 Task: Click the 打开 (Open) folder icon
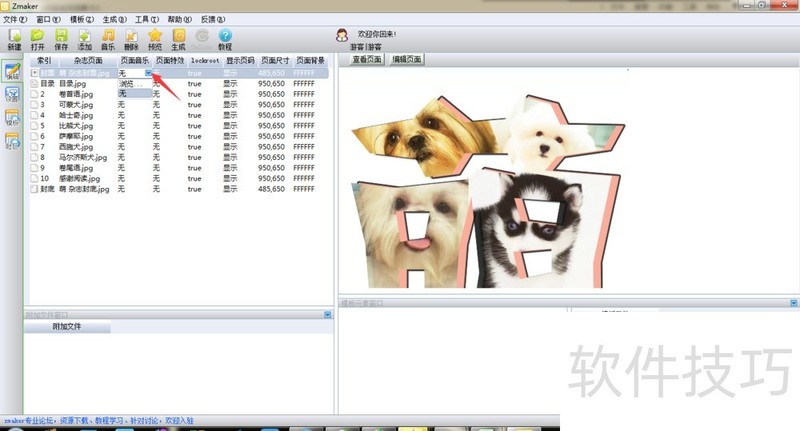[37, 37]
